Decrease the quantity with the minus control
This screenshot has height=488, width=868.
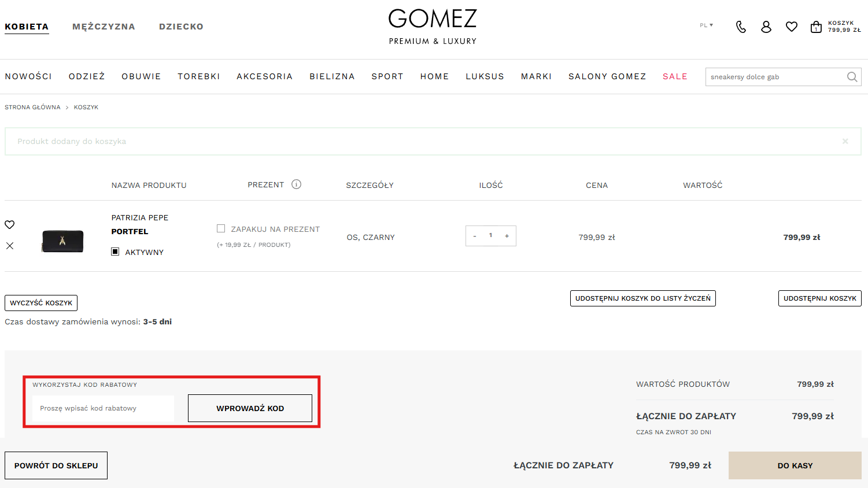pyautogui.click(x=475, y=235)
